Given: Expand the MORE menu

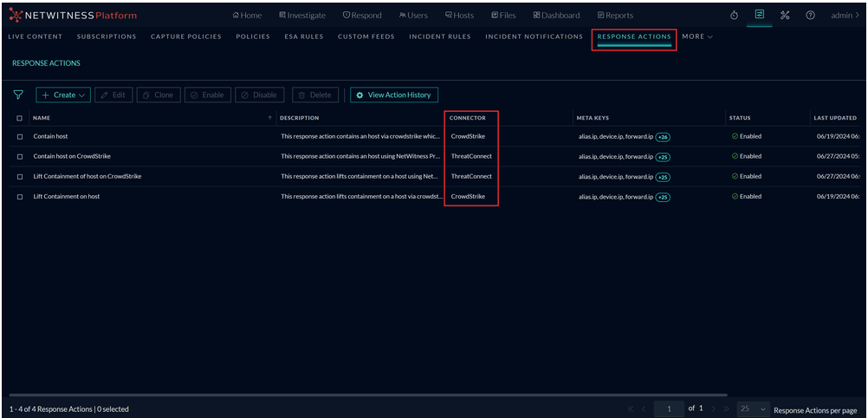Looking at the screenshot, I should 697,36.
